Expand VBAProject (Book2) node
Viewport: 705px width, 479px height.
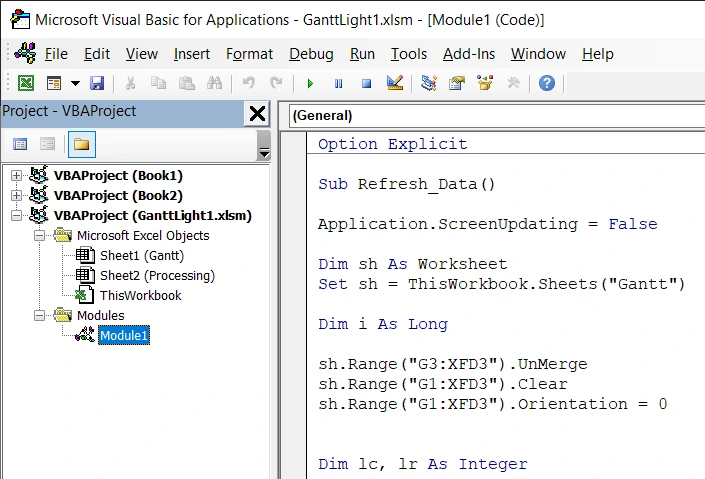(16, 195)
